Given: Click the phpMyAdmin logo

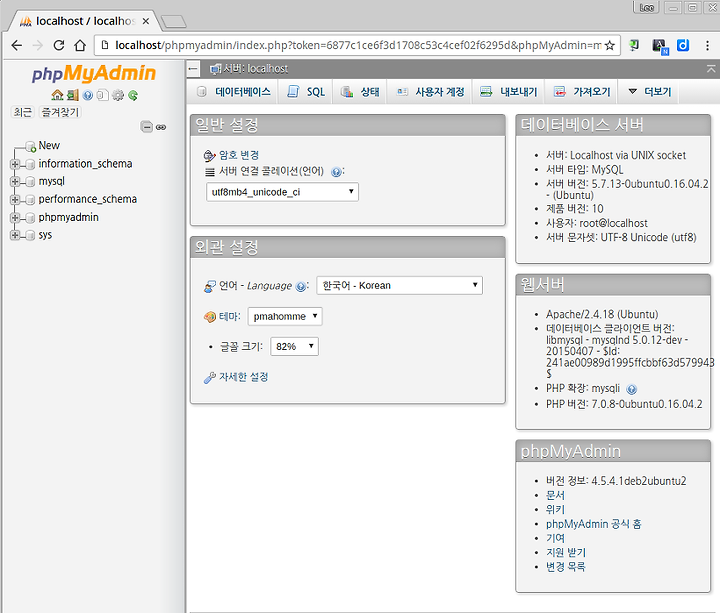Looking at the screenshot, I should click(x=94, y=73).
